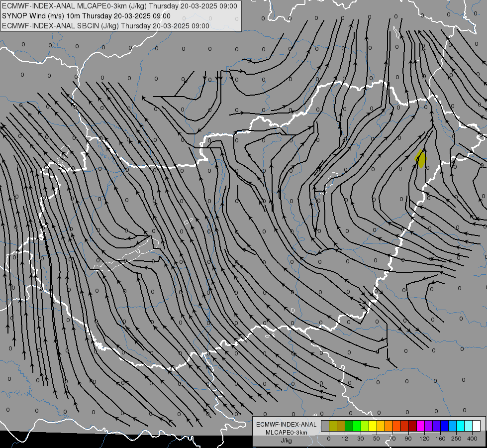The height and width of the screenshot is (448, 487).
Task: Click the legend value '90'
Action: 408,439
